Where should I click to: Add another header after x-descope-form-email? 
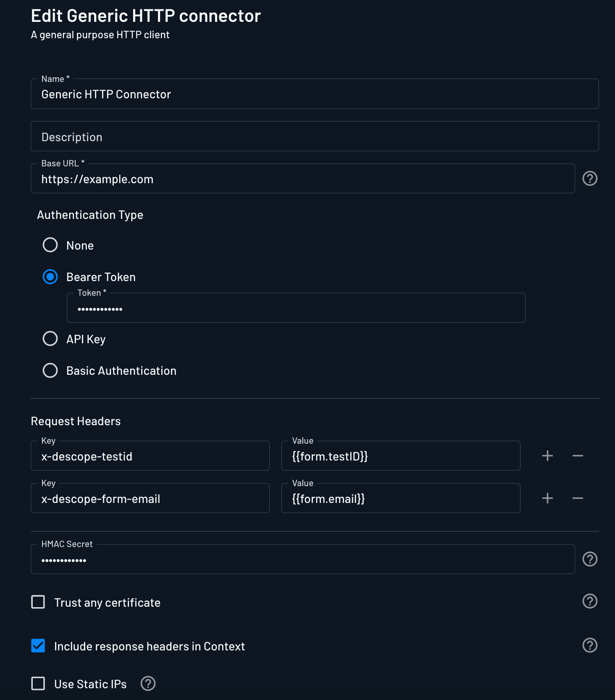coord(547,498)
